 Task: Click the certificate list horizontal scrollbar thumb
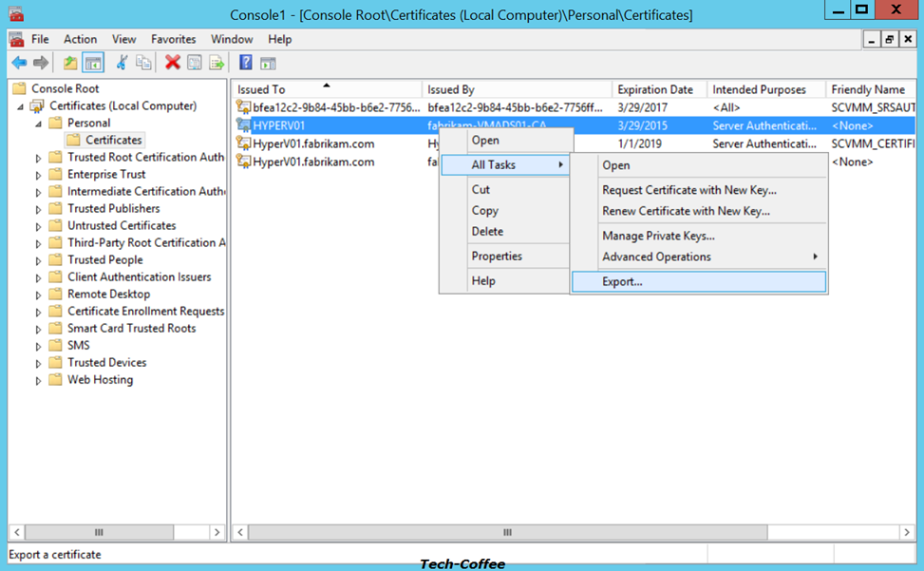507,532
